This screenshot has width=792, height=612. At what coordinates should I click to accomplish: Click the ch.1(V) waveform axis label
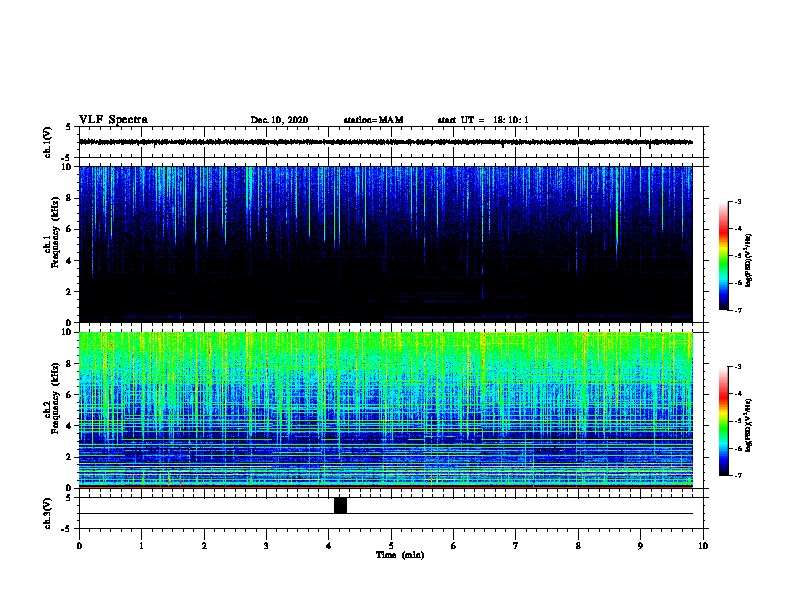click(x=47, y=142)
